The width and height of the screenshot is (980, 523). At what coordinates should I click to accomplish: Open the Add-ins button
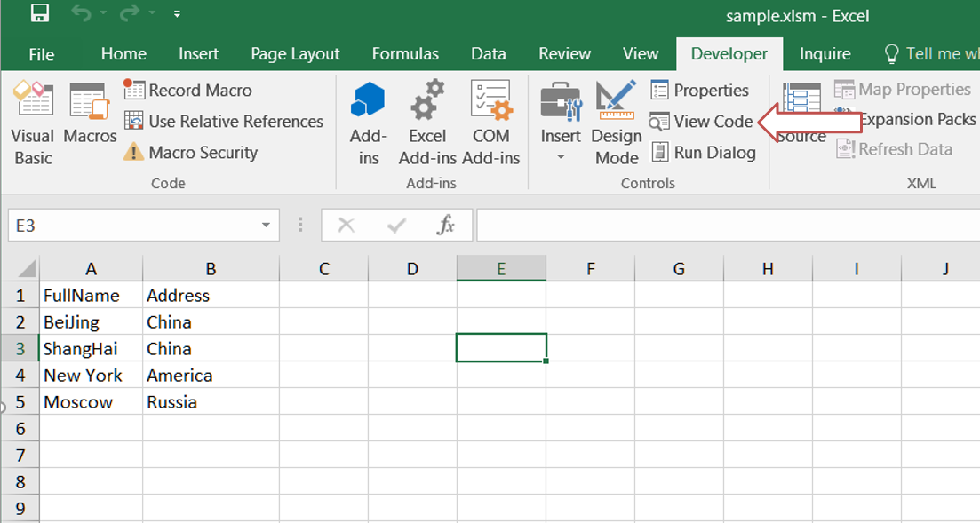368,123
